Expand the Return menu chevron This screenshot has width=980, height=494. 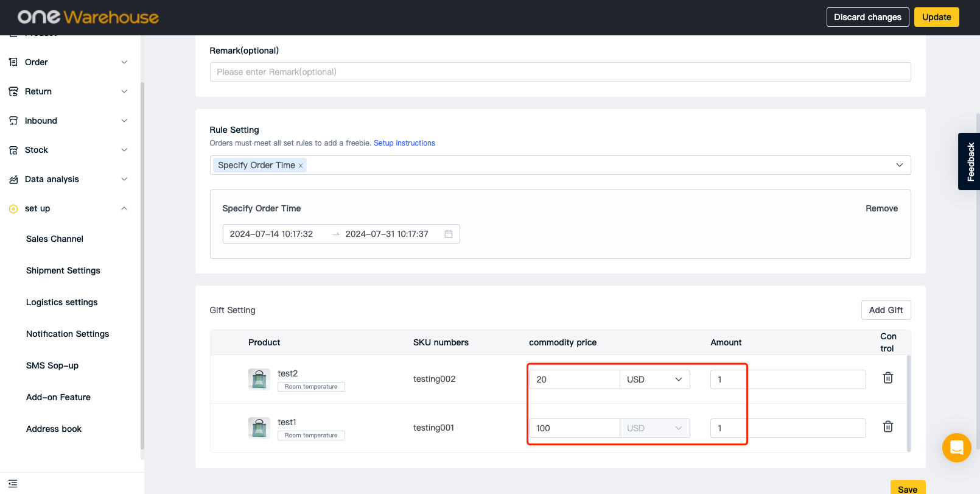coord(124,91)
